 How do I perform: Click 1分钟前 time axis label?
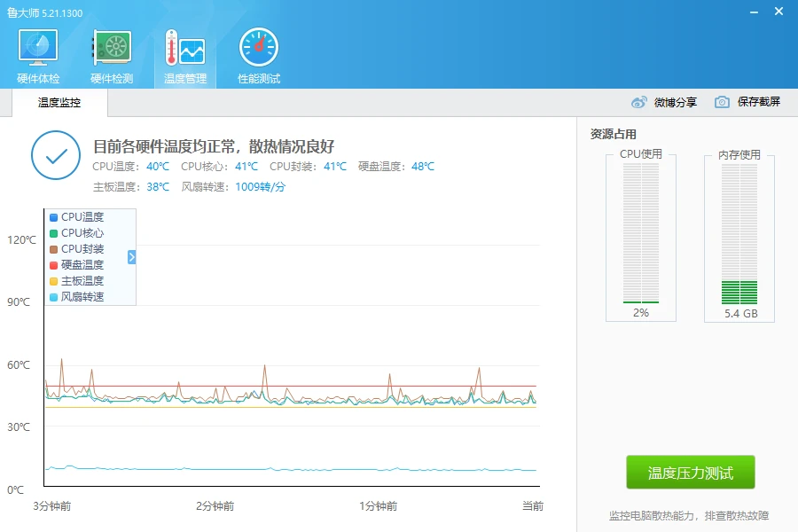click(x=378, y=506)
